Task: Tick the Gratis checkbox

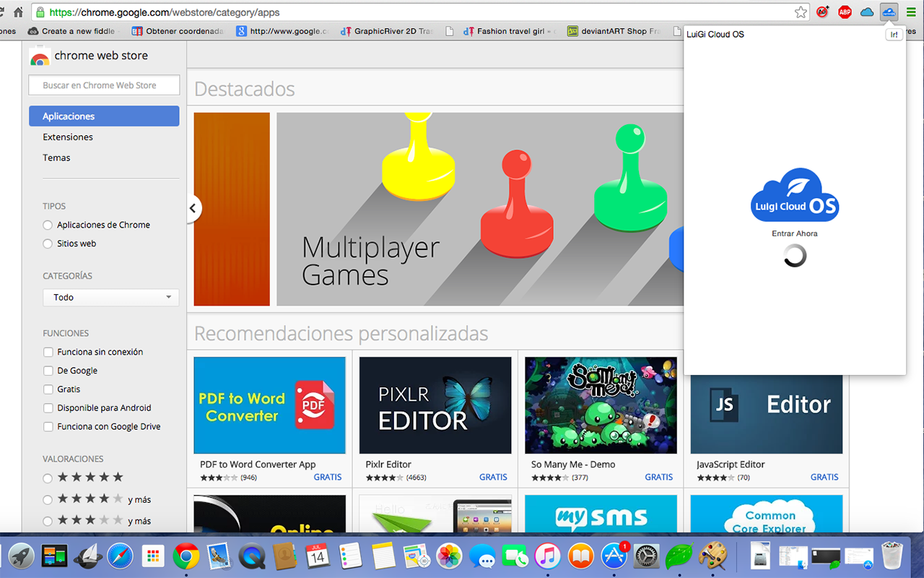Action: pos(48,389)
